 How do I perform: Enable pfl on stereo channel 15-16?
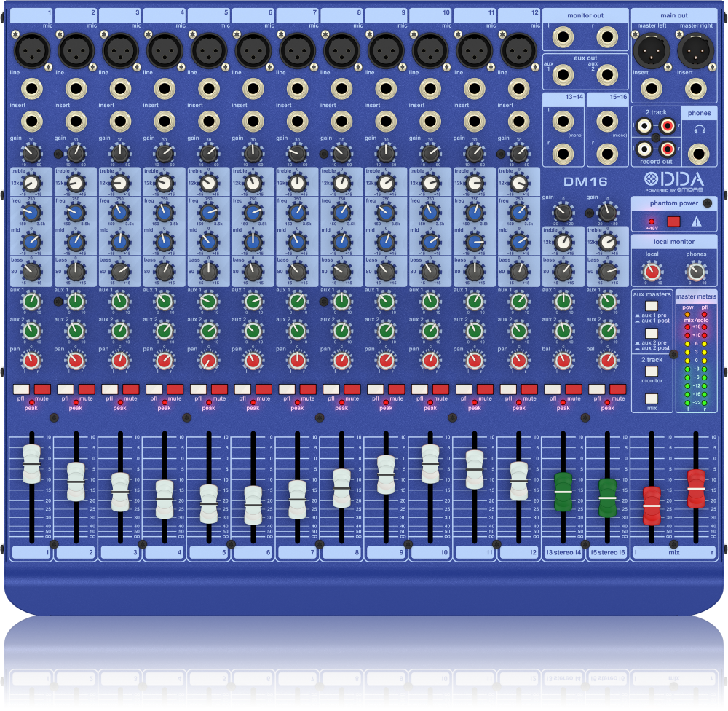[x=597, y=389]
